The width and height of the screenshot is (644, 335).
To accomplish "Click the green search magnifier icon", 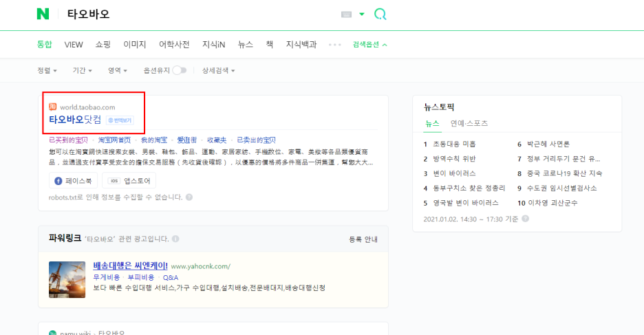I will 380,14.
